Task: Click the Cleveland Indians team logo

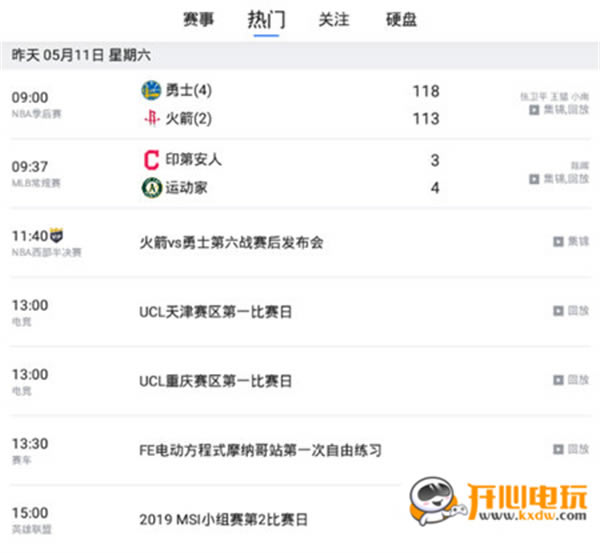Action: (x=151, y=160)
